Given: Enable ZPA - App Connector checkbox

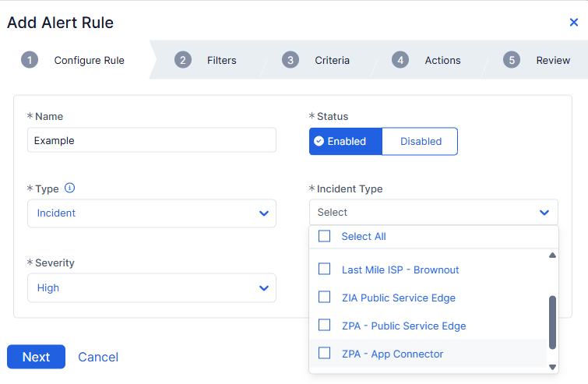Looking at the screenshot, I should click(325, 354).
